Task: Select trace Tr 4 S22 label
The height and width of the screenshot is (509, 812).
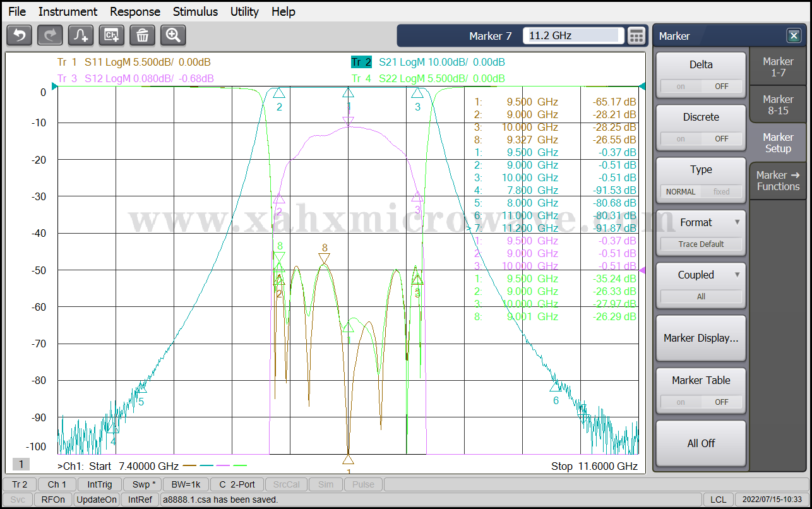Action: pos(428,78)
